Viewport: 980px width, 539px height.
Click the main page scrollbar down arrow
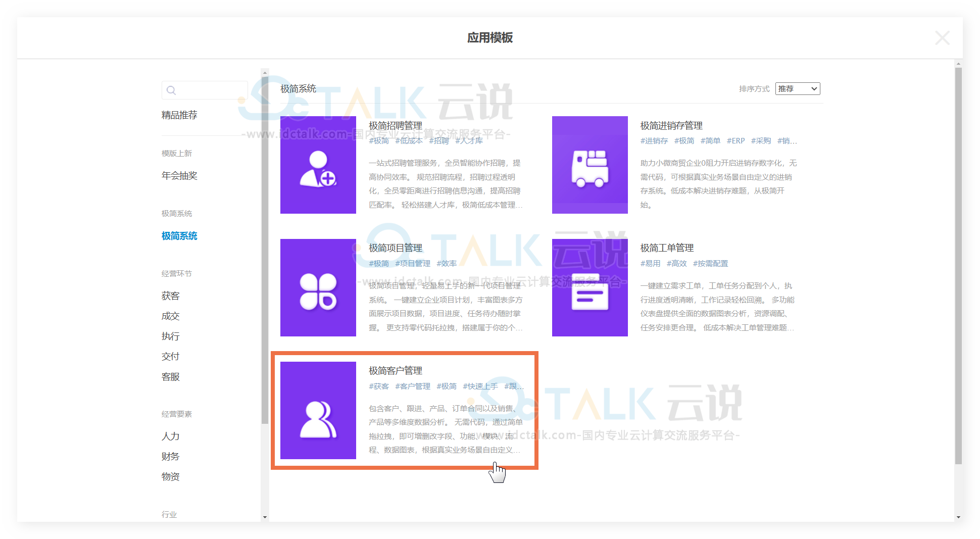point(958,517)
